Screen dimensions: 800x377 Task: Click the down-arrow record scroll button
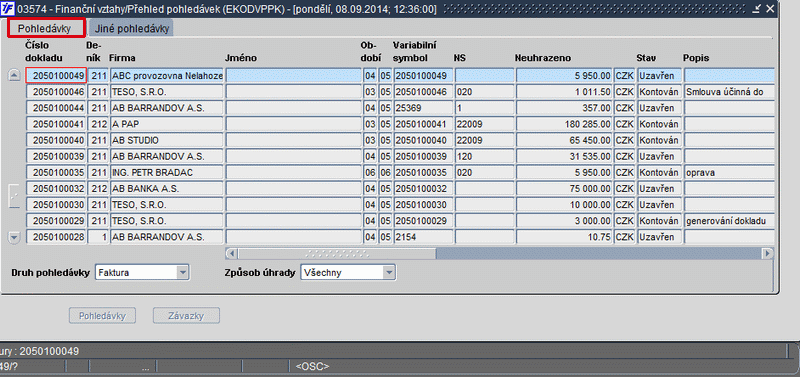point(14,237)
